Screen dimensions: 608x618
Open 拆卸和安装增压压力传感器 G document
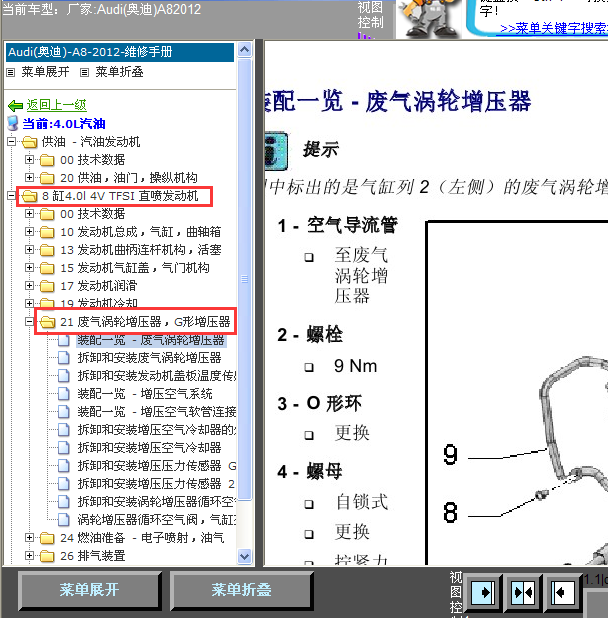pyautogui.click(x=156, y=466)
